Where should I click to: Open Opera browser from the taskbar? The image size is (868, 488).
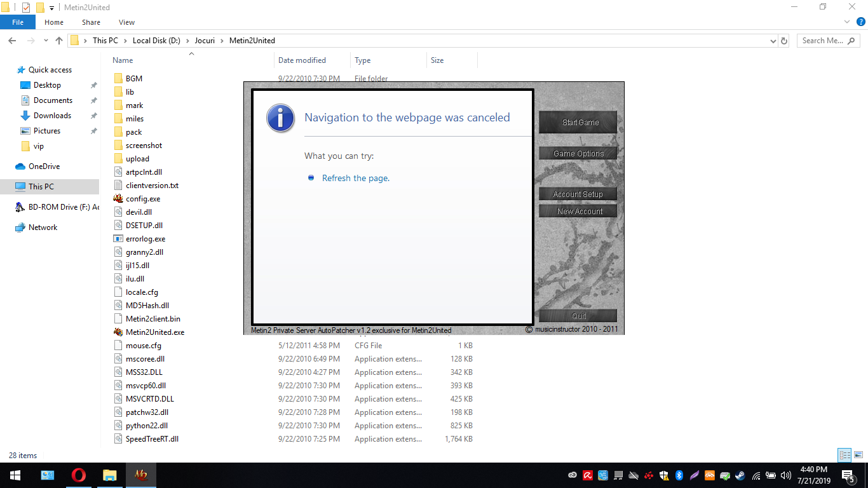tap(79, 475)
